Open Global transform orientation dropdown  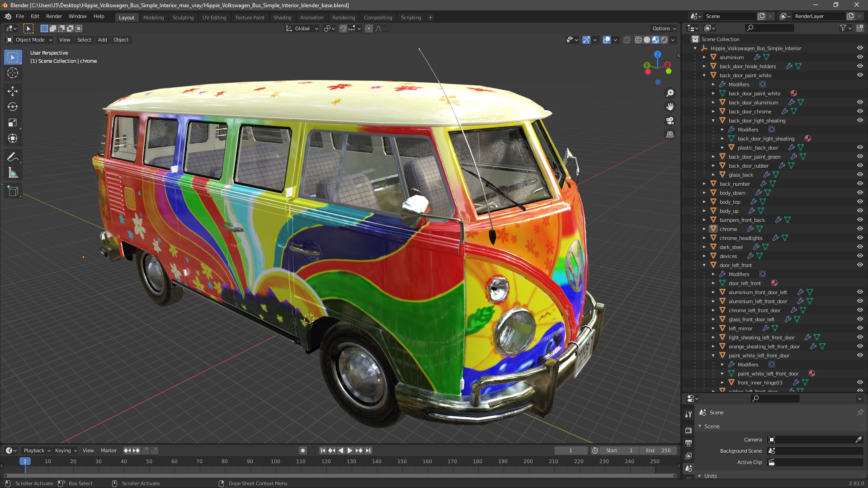click(302, 28)
